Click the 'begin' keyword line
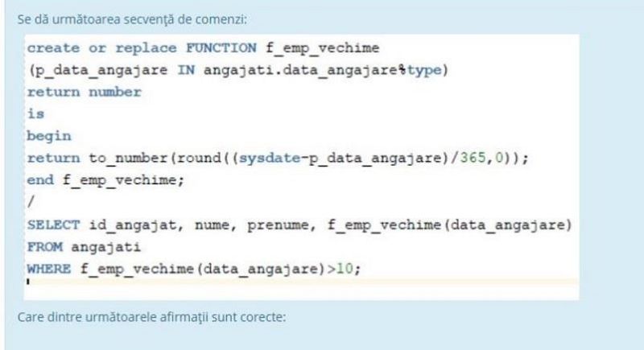The height and width of the screenshot is (350, 644). pos(49,136)
